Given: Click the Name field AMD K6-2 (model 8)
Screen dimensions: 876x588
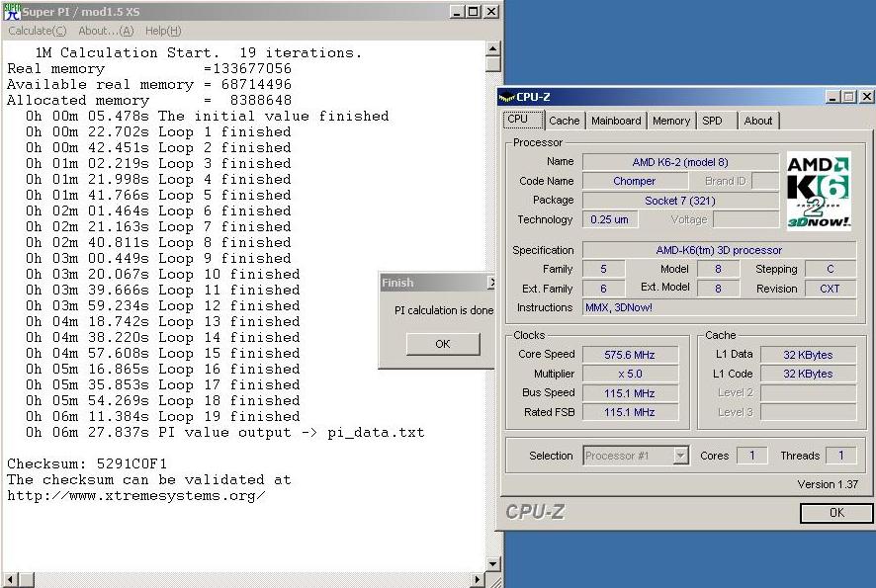Looking at the screenshot, I should [680, 162].
